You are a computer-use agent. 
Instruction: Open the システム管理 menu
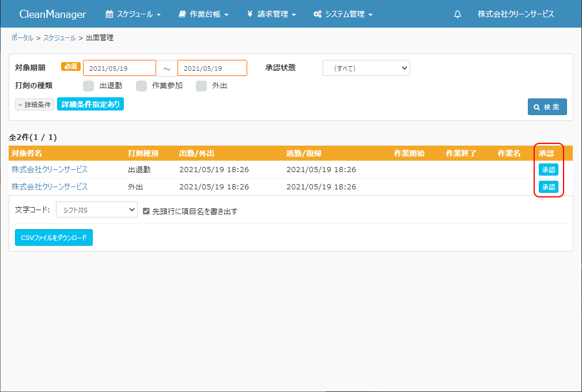click(x=343, y=14)
